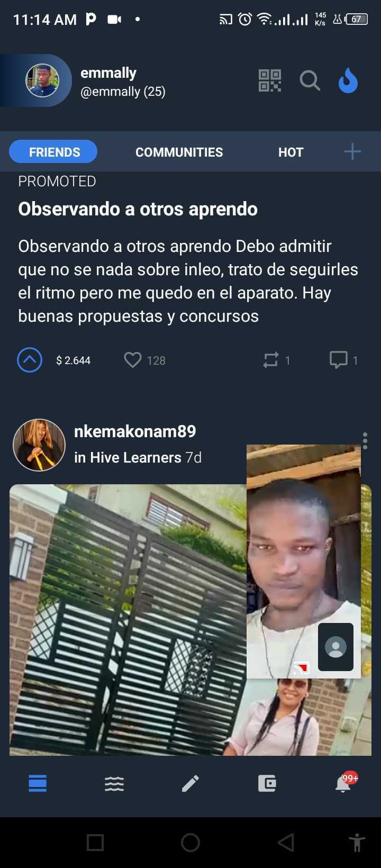Open the waves icon in bottom navigation

point(114,783)
